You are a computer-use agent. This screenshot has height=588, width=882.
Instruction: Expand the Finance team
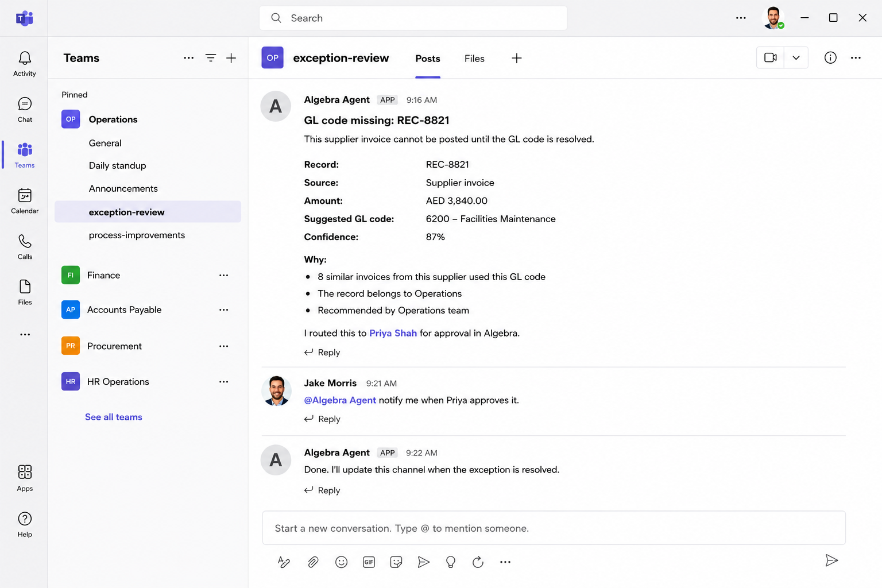tap(103, 275)
